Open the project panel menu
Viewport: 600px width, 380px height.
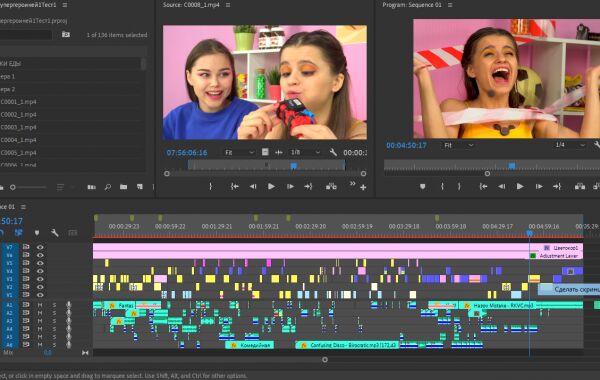click(x=65, y=5)
